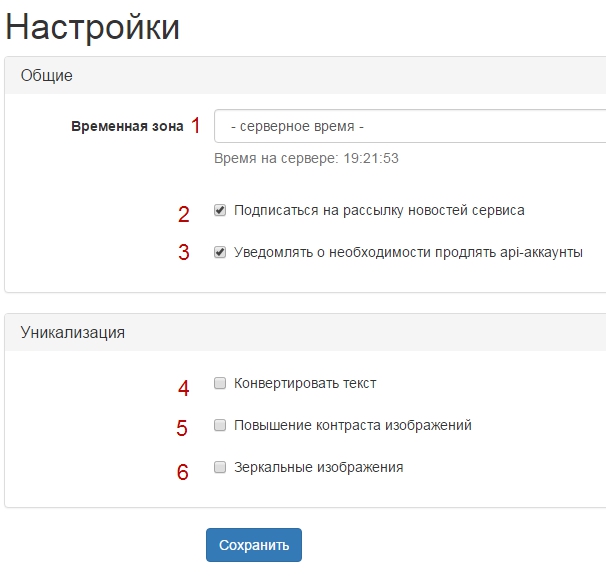Click the red number 1 marker
Screen dimensions: 606x583
pyautogui.click(x=196, y=126)
